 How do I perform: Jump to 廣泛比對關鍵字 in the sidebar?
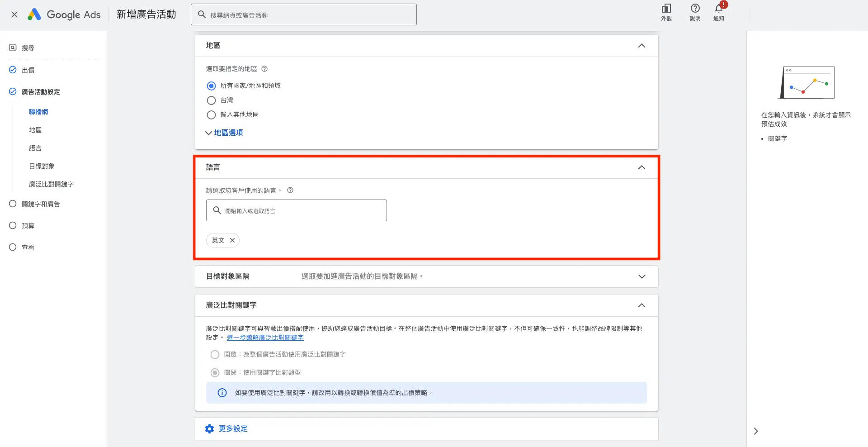pyautogui.click(x=51, y=184)
